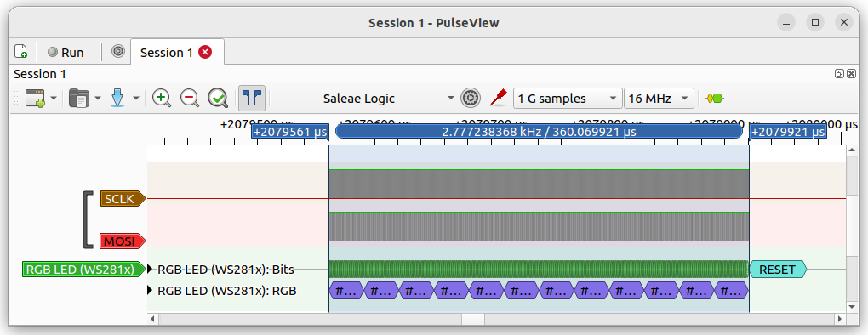Viewport: 868px width, 335px height.
Task: Expand the save options dropdown arrow
Action: tap(135, 99)
